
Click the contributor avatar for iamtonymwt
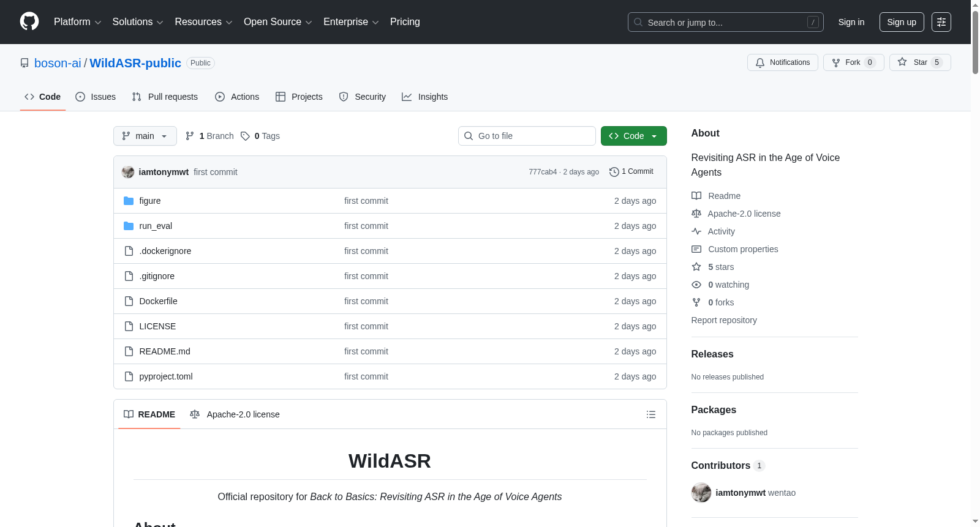pyautogui.click(x=701, y=493)
